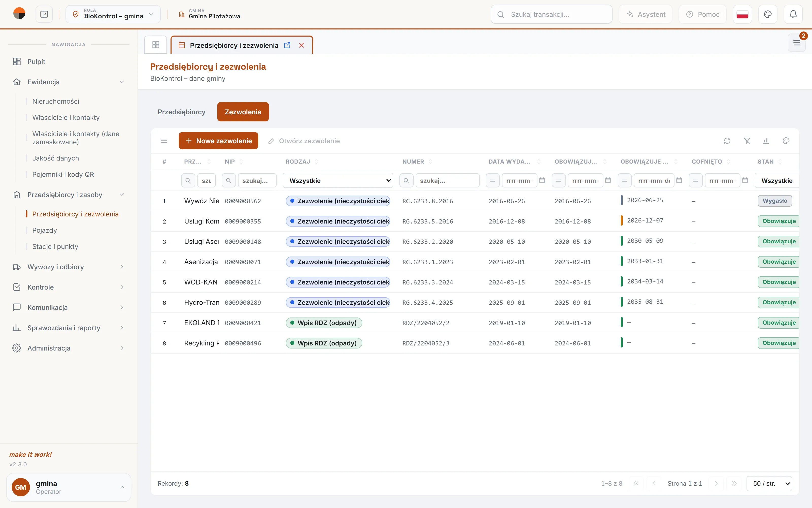Open the theme palette icon in top bar

[x=768, y=14]
